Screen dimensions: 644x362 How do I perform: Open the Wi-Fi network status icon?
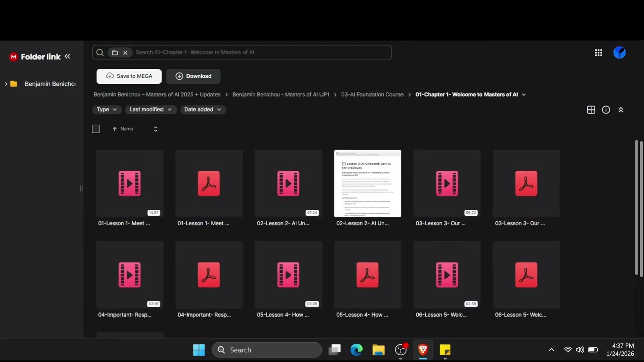click(568, 350)
